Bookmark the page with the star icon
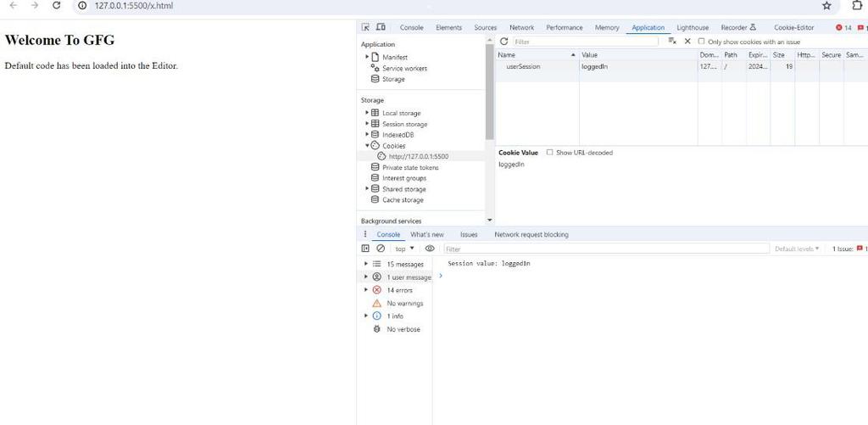This screenshot has width=868, height=425. tap(826, 6)
